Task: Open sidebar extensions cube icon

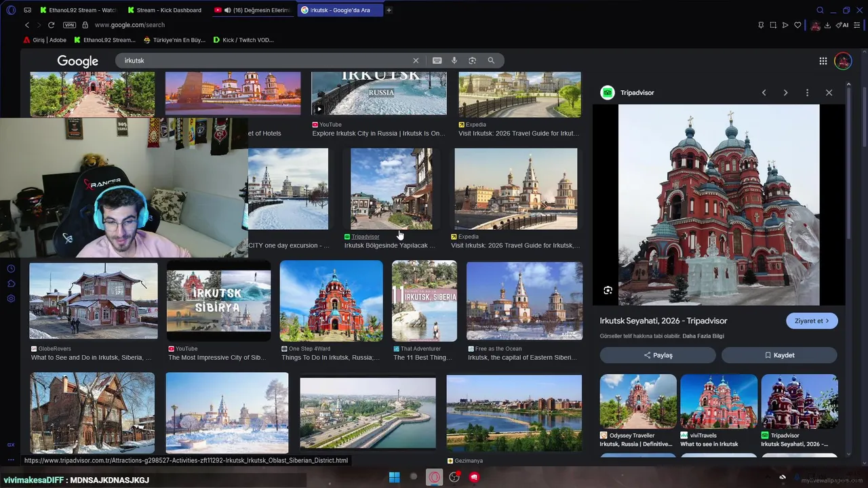Action: click(11, 284)
